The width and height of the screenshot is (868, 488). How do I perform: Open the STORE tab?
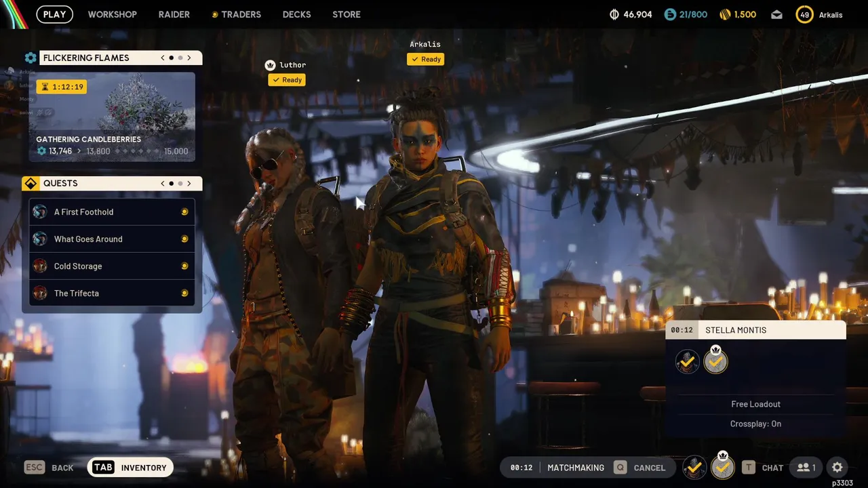(347, 14)
